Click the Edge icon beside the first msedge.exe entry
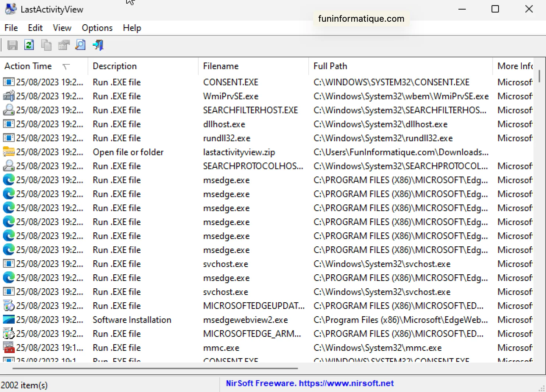The image size is (546, 392). point(8,180)
